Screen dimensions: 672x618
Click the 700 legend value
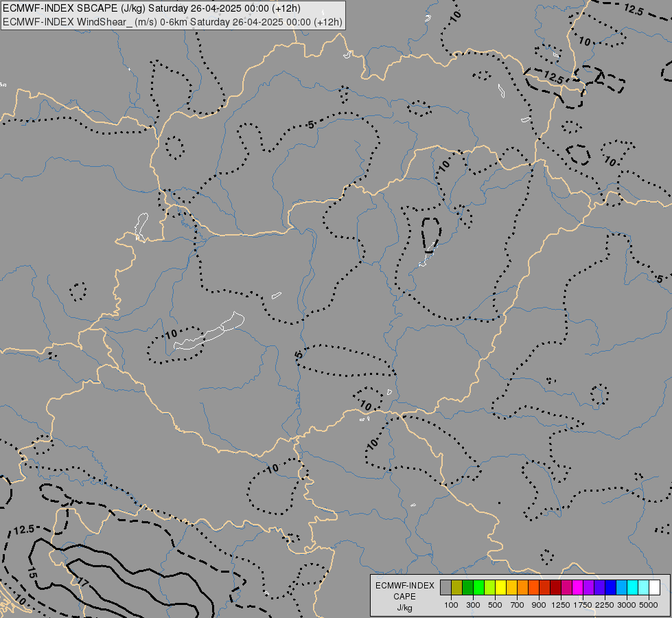[518, 605]
